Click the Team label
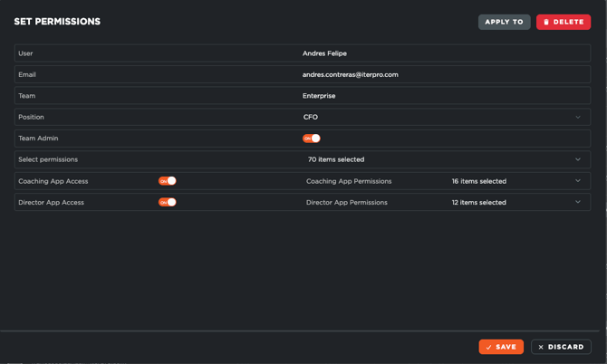The height and width of the screenshot is (364, 607). pyautogui.click(x=26, y=96)
